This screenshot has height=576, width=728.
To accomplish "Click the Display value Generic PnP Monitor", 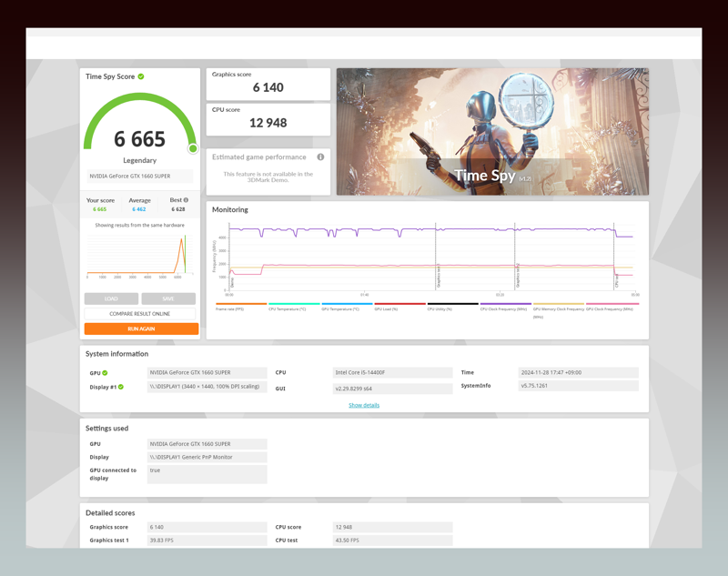I will tap(207, 457).
